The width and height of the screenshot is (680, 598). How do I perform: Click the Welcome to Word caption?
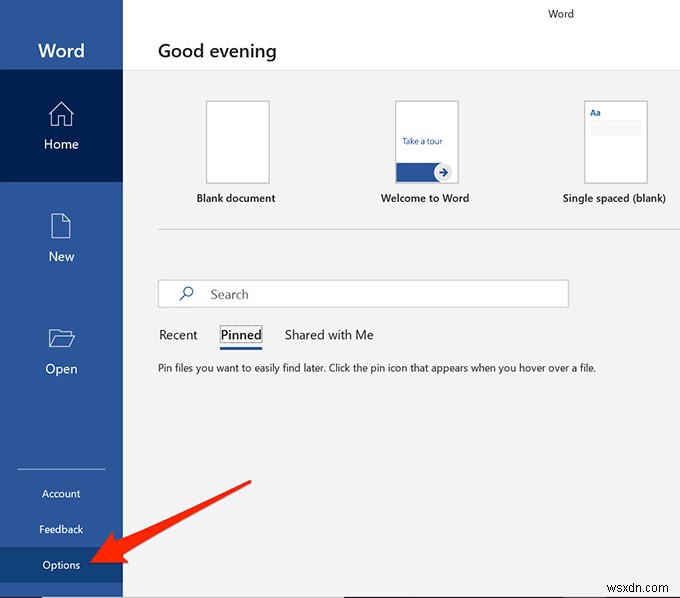click(425, 198)
